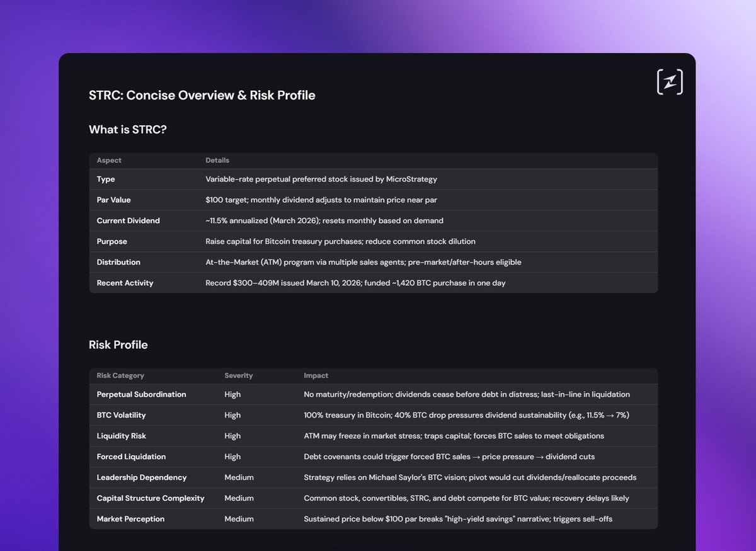This screenshot has width=756, height=551.
Task: Click the '~11.5% annualized (March 2026)' cell
Action: pyautogui.click(x=324, y=221)
